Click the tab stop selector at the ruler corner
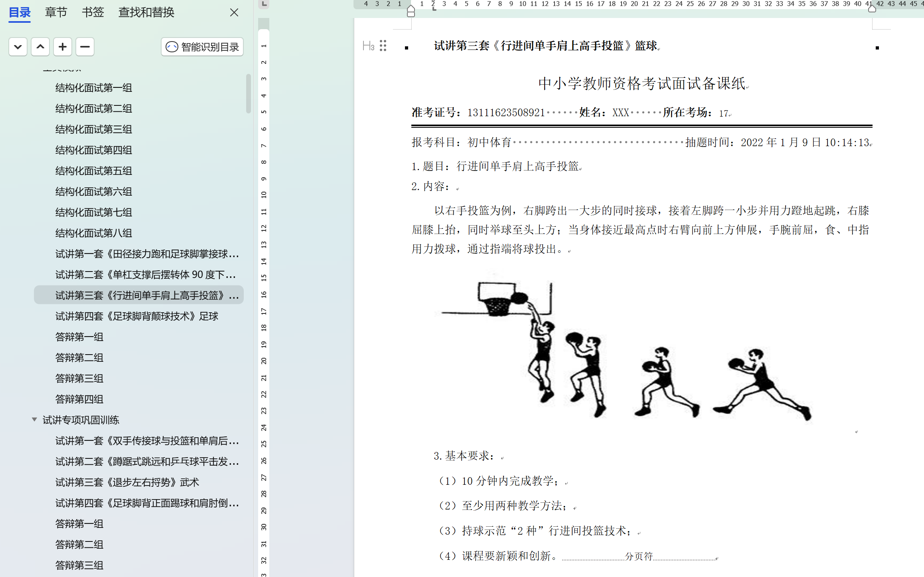The width and height of the screenshot is (924, 577). coord(264,4)
